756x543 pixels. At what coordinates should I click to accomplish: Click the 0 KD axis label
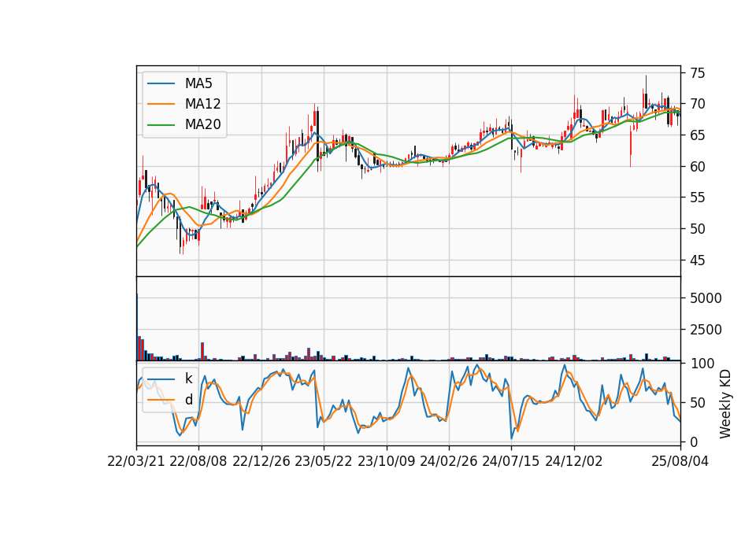pos(694,441)
